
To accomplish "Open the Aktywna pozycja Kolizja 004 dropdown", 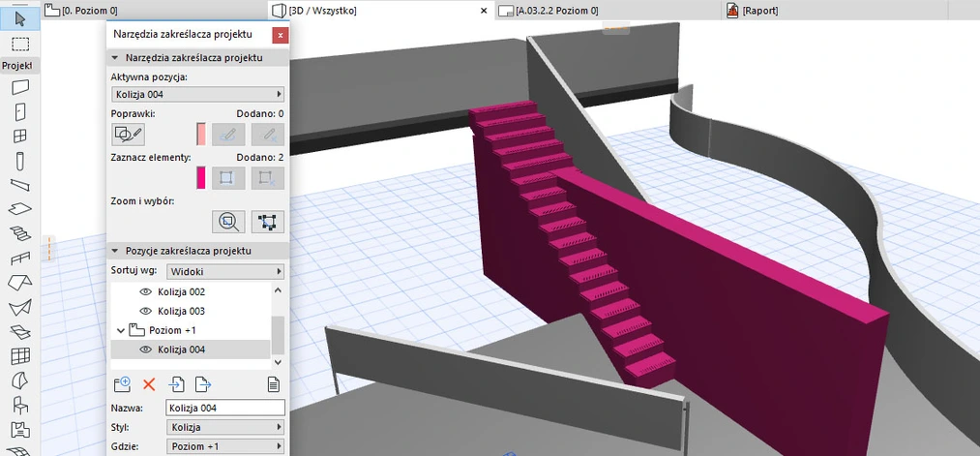I will 197,95.
